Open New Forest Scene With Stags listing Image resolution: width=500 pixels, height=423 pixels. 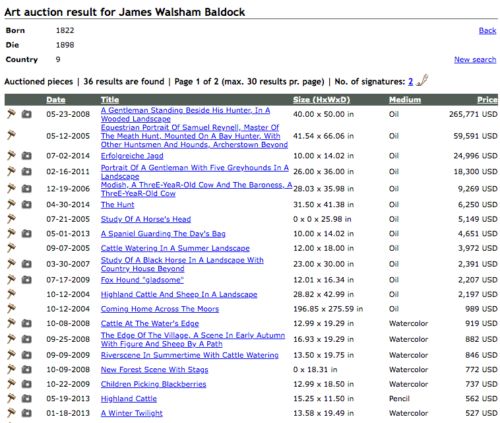pos(154,370)
